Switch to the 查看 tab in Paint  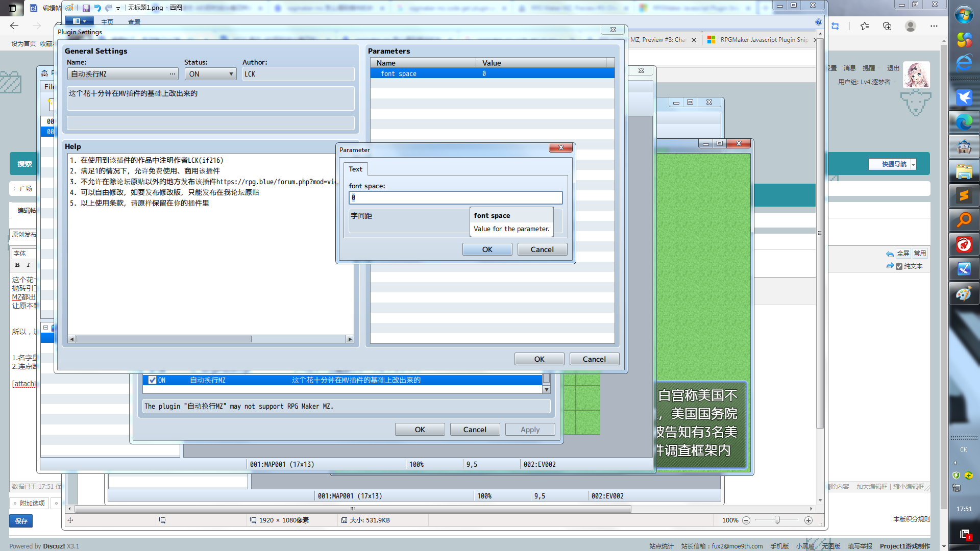(x=134, y=22)
